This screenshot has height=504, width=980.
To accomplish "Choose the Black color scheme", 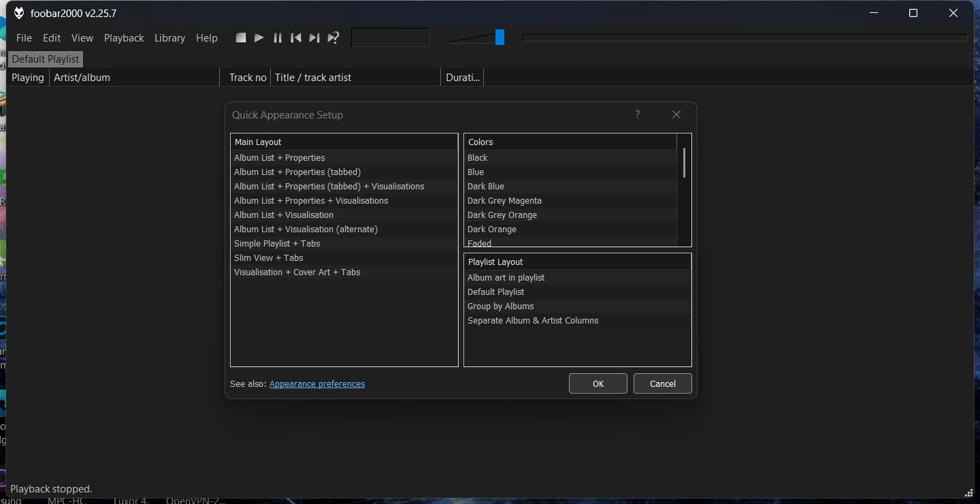I will point(570,158).
